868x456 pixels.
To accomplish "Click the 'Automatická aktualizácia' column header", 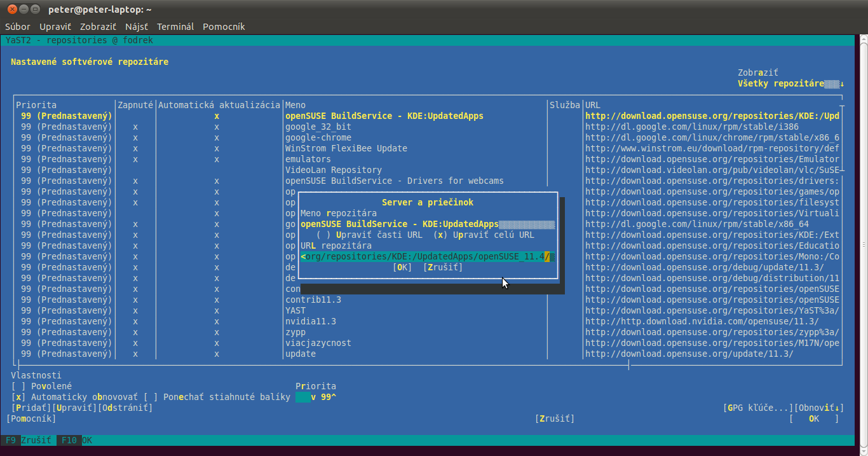I will point(219,105).
